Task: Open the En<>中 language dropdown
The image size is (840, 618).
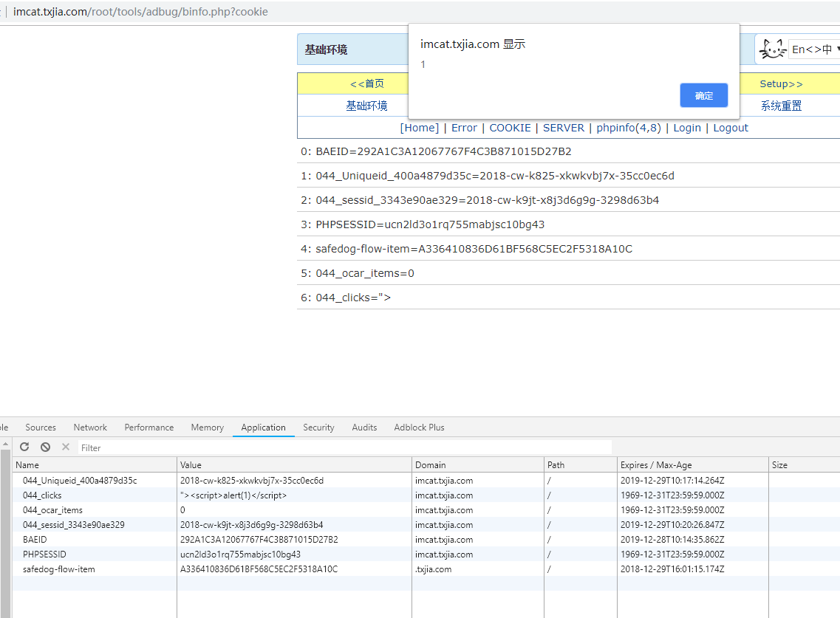Action: click(815, 49)
